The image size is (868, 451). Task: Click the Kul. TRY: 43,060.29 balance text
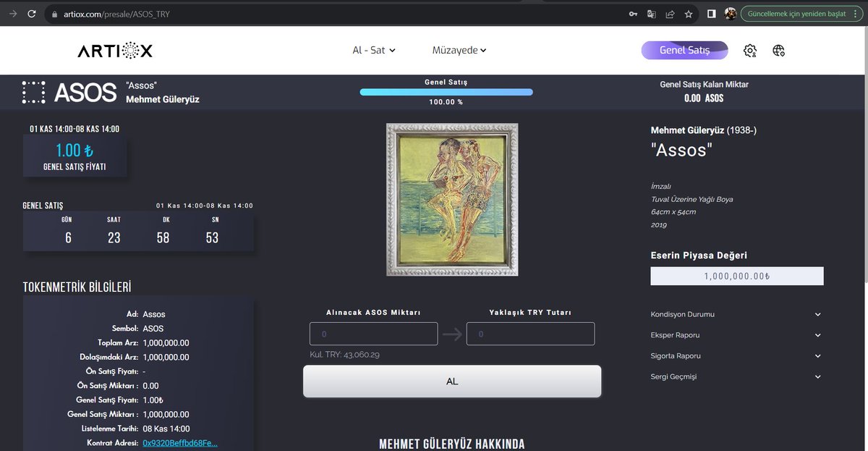click(x=345, y=355)
